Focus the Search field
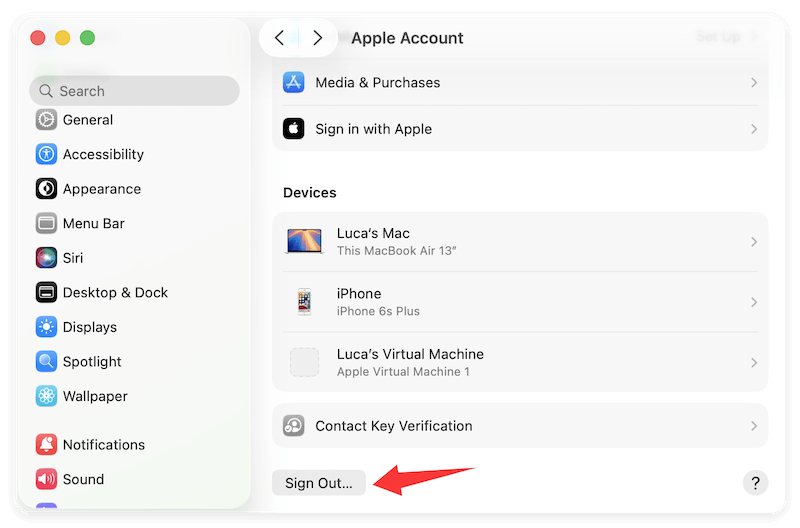The height and width of the screenshot is (528, 800). pos(134,91)
